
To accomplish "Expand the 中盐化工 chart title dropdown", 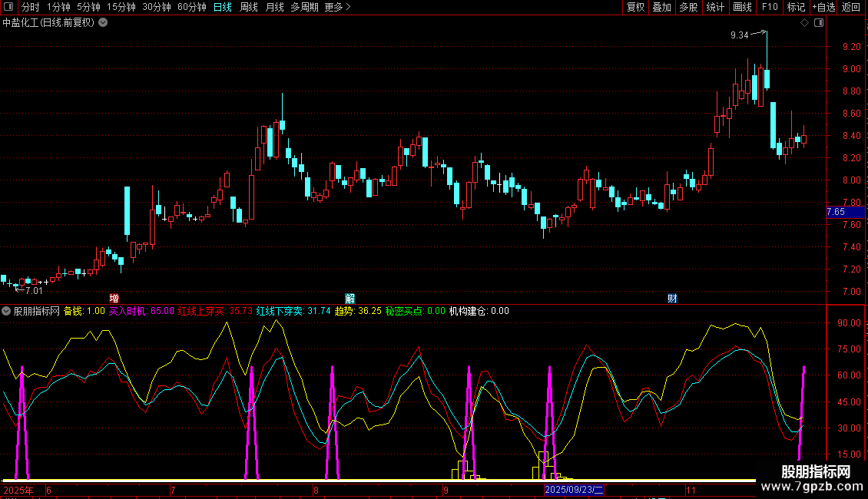I will (x=104, y=23).
